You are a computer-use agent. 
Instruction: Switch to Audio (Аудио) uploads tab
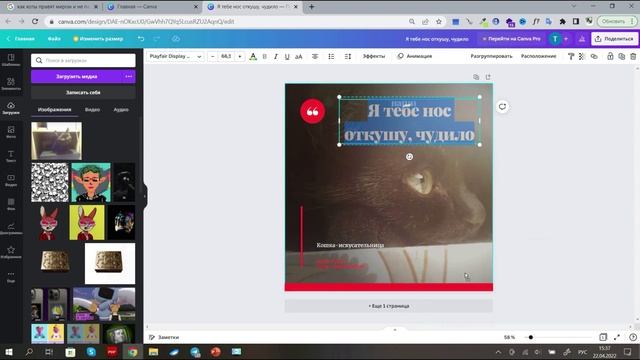pyautogui.click(x=121, y=109)
